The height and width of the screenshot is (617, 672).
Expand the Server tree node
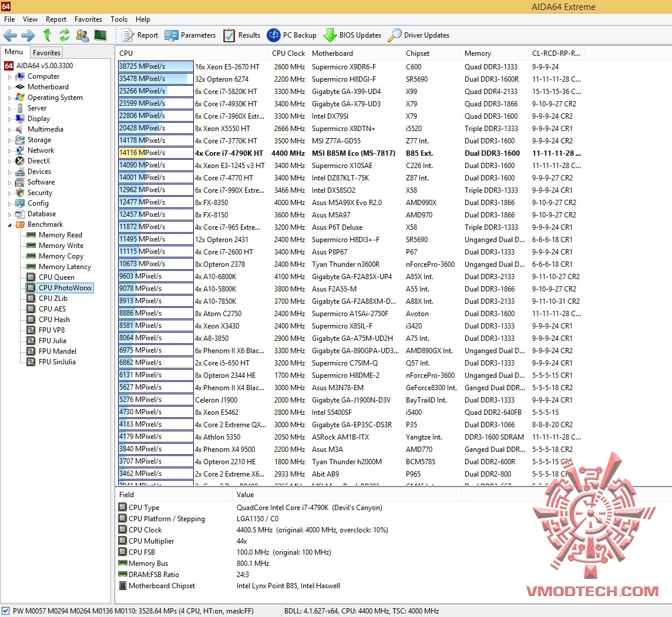9,109
